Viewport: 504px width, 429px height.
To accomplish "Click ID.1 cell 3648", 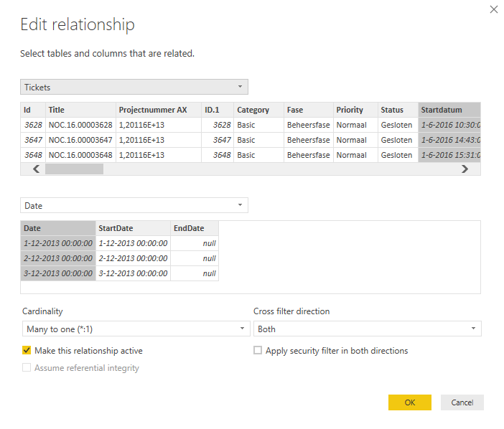I will pyautogui.click(x=218, y=155).
